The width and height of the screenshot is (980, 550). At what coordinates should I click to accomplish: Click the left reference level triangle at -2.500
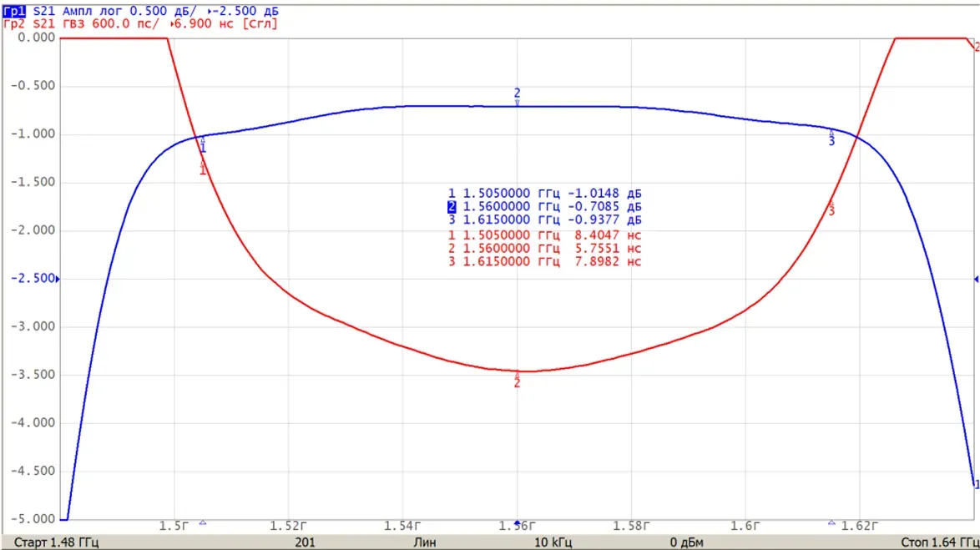point(58,279)
